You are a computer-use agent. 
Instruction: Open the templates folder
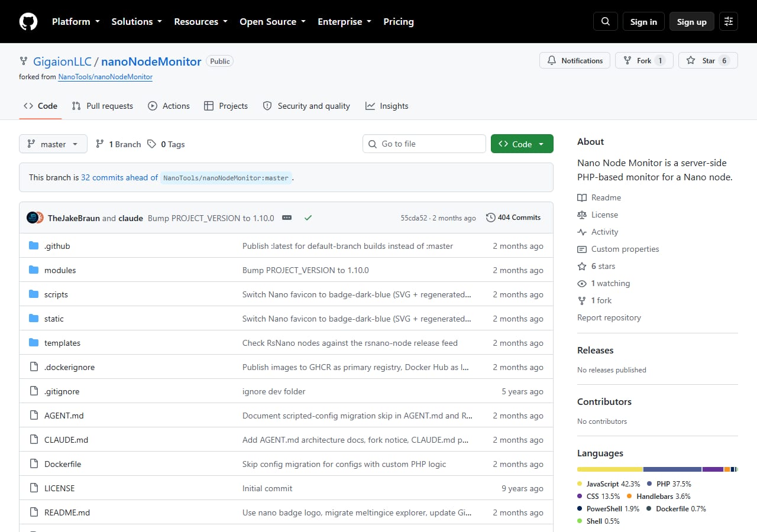click(x=62, y=343)
